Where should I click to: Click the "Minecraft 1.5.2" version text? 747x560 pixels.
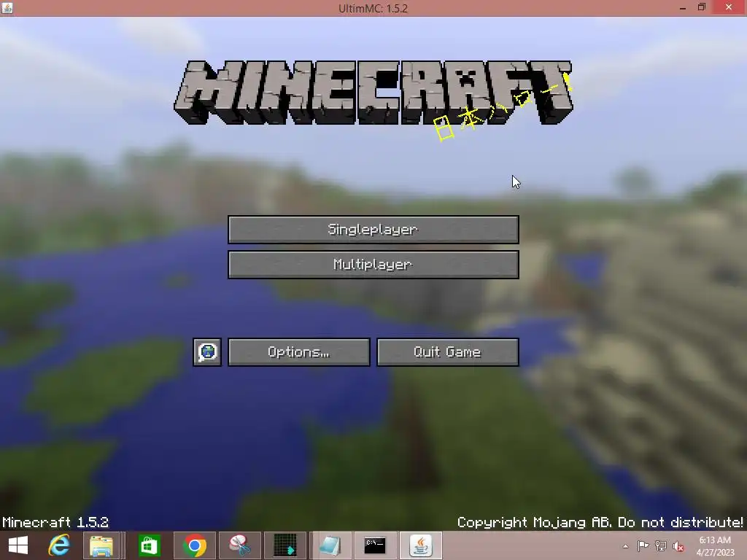[55, 522]
